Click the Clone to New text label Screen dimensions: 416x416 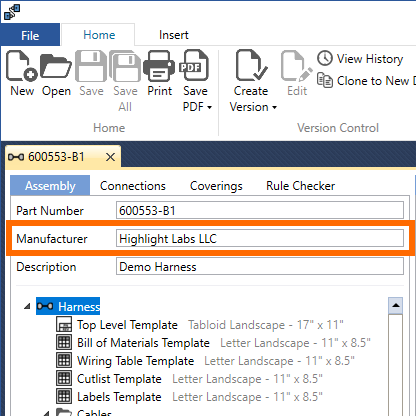click(376, 81)
